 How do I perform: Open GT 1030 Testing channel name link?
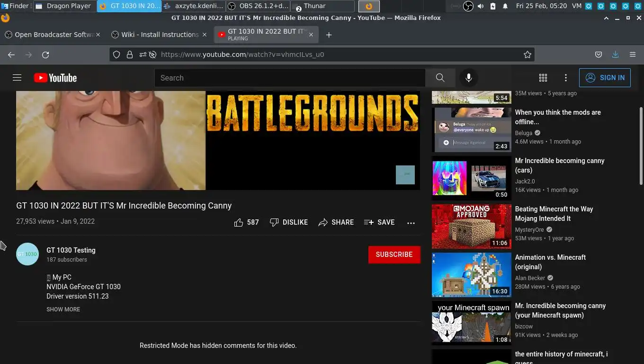[x=71, y=250]
